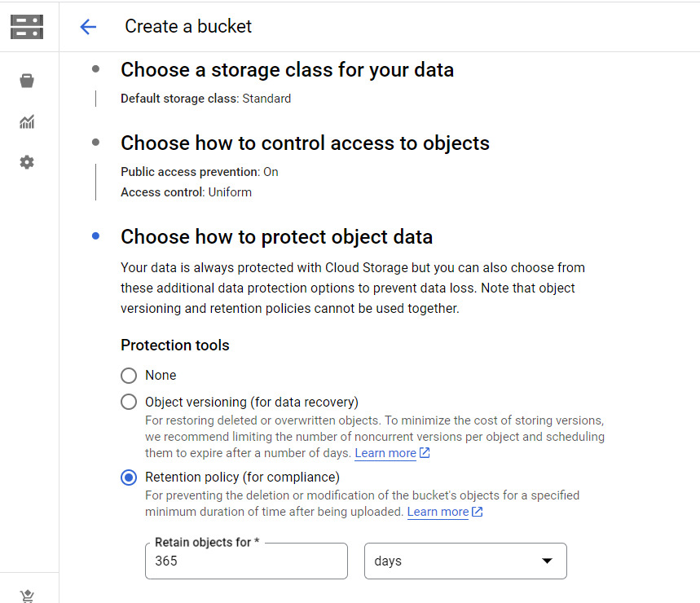The image size is (700, 603).
Task: Open Learn more link for object versioning
Action: click(x=385, y=453)
